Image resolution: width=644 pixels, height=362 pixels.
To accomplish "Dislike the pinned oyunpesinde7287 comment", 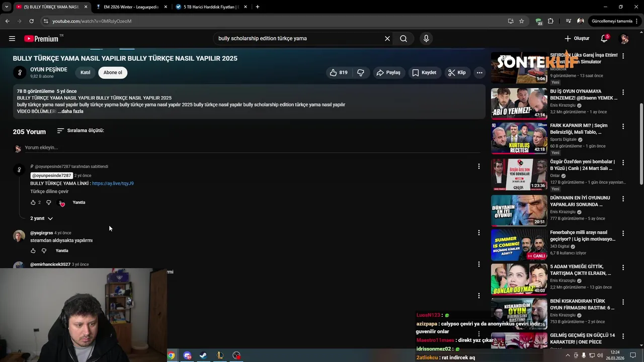I will tap(49, 202).
